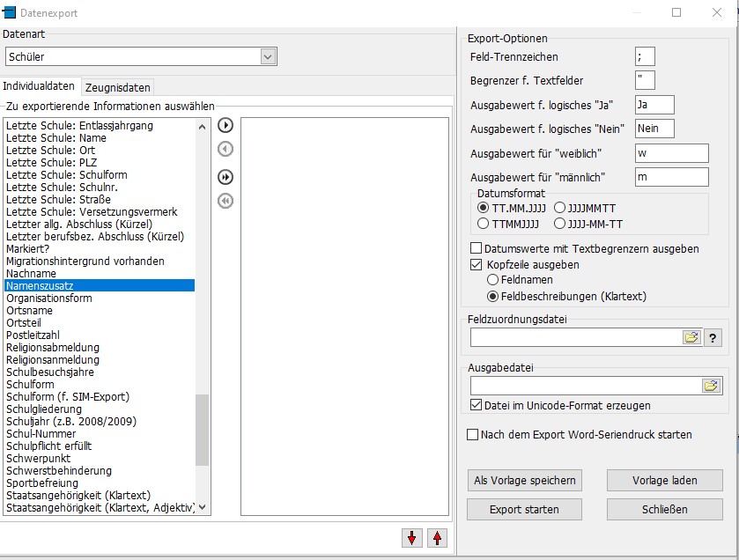
Task: Browse for the Ausgabedatei with folder icon
Action: coord(711,386)
